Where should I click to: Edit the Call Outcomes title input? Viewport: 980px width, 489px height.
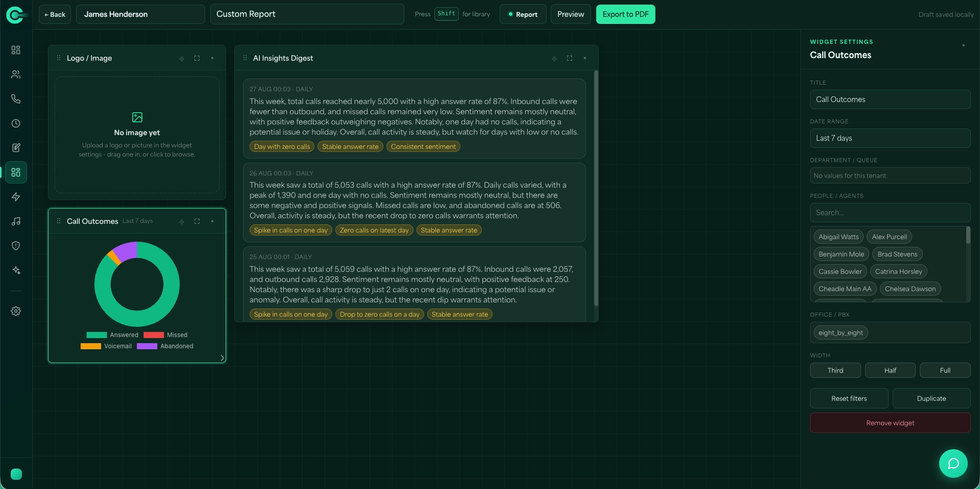click(x=890, y=99)
